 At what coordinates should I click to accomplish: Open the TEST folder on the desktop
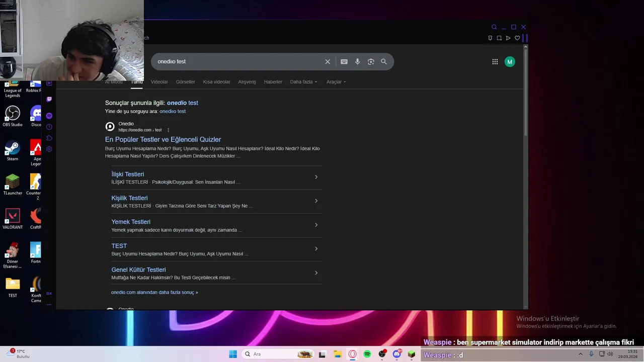[13, 288]
